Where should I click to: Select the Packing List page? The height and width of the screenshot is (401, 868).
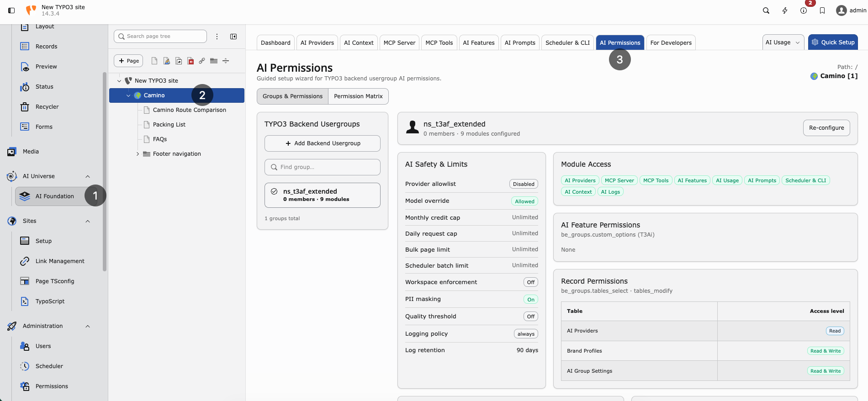[x=169, y=125]
